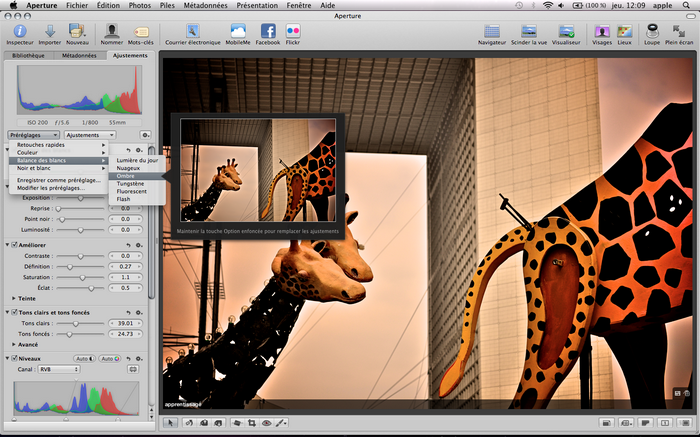Select the Crop tool in bottom toolbar

click(x=252, y=423)
